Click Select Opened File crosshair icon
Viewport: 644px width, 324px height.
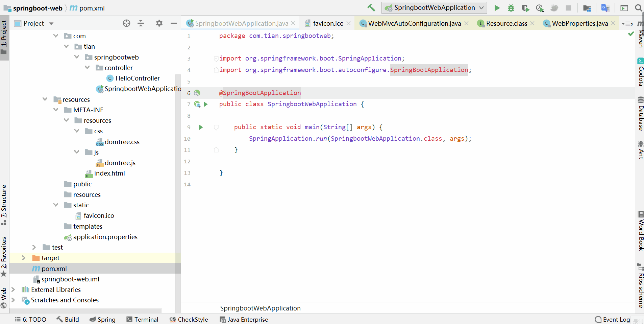pyautogui.click(x=126, y=23)
